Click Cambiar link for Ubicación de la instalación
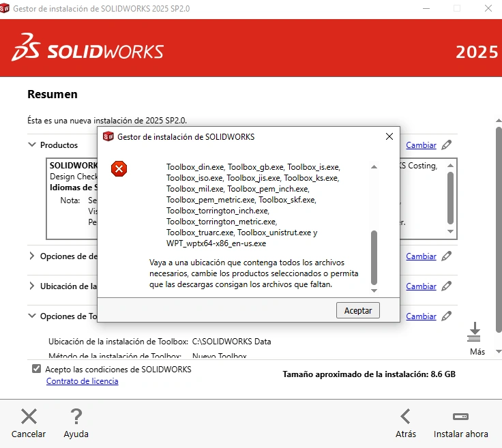 tap(421, 286)
